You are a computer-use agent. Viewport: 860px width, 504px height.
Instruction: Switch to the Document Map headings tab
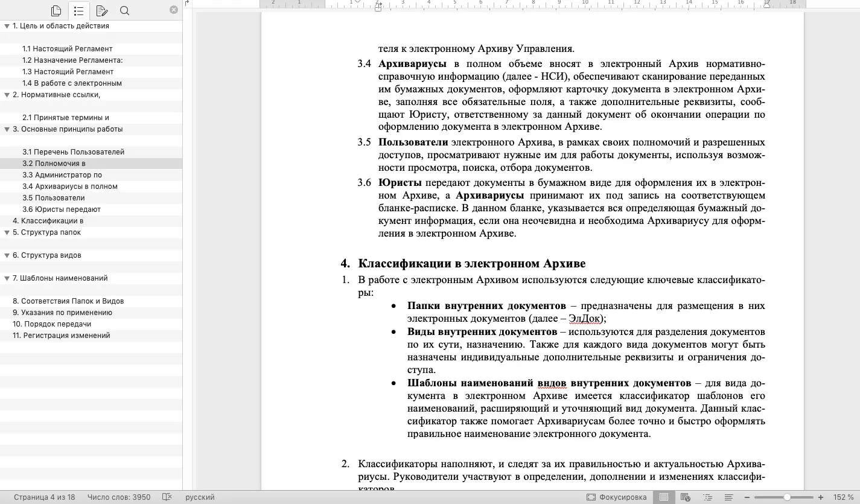79,10
